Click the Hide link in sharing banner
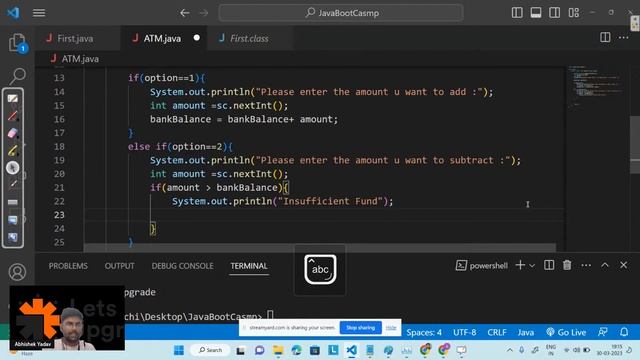The height and width of the screenshot is (360, 640). point(391,328)
